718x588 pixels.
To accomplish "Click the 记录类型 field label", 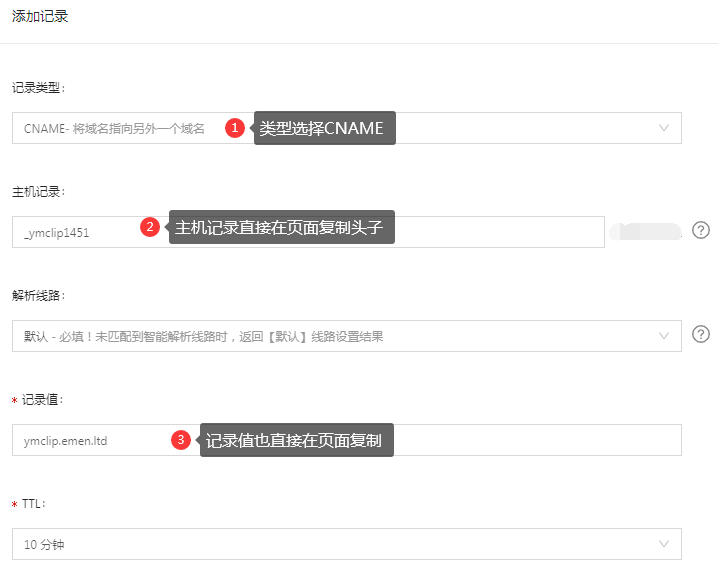I will (x=38, y=87).
